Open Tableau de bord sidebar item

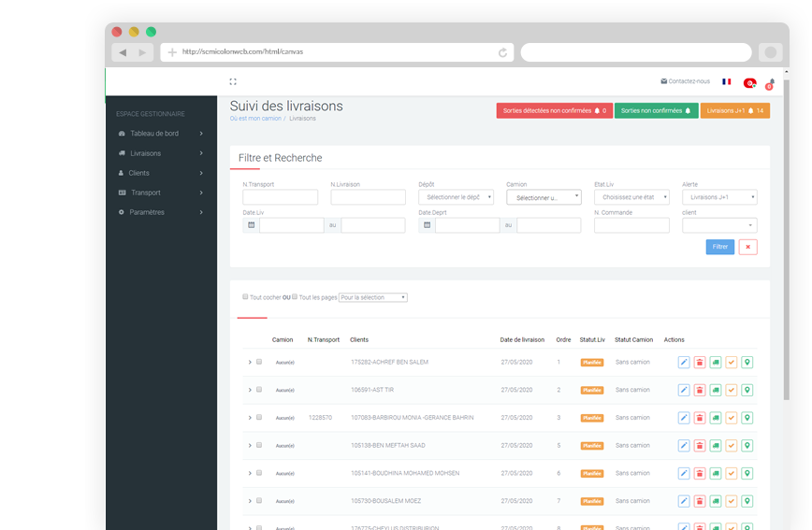(154, 134)
